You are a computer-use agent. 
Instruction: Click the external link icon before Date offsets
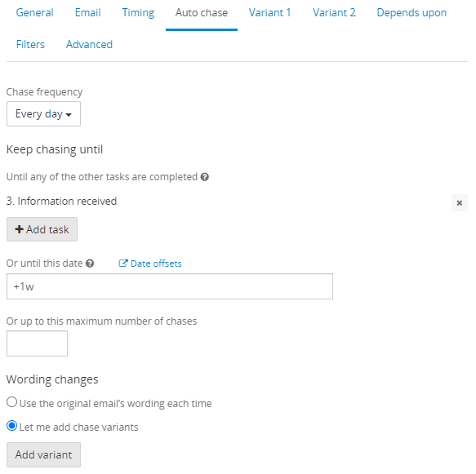pos(123,264)
